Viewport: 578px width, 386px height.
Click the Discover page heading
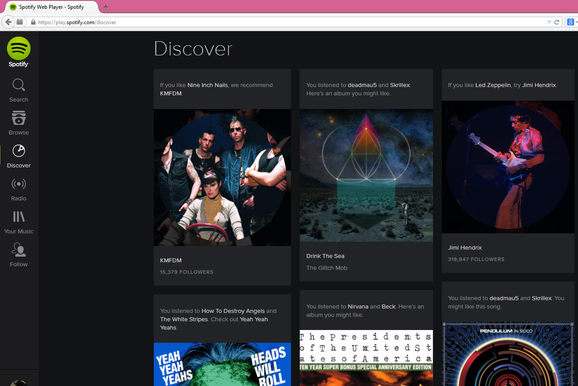(193, 49)
